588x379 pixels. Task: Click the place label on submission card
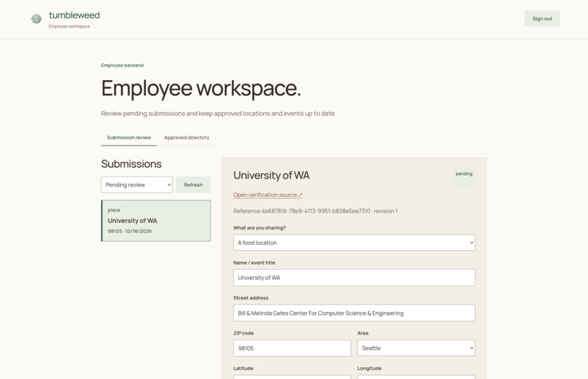pos(114,210)
